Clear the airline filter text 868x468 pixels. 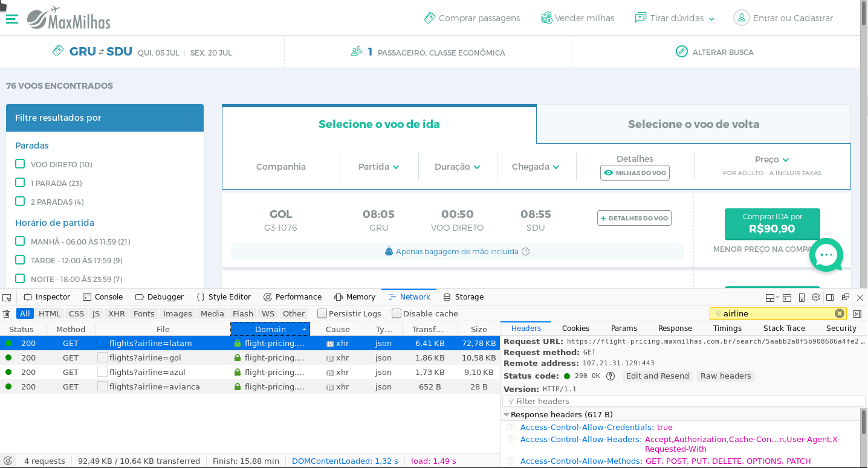[x=840, y=313]
